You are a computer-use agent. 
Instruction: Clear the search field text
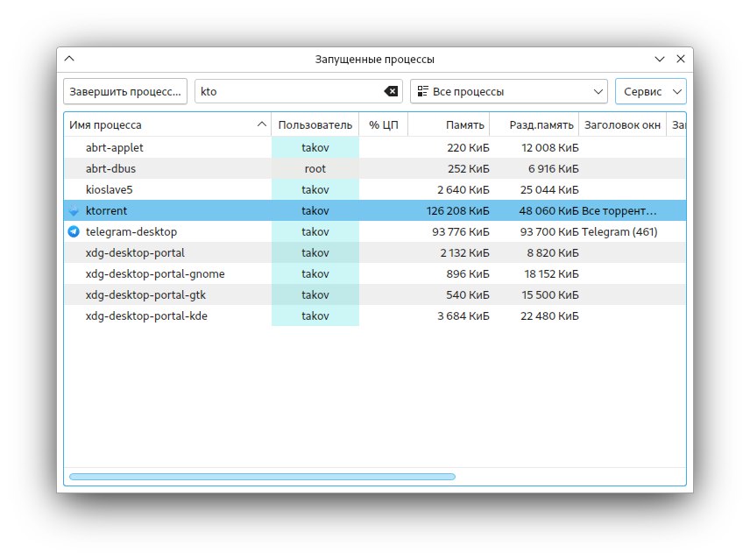(390, 92)
